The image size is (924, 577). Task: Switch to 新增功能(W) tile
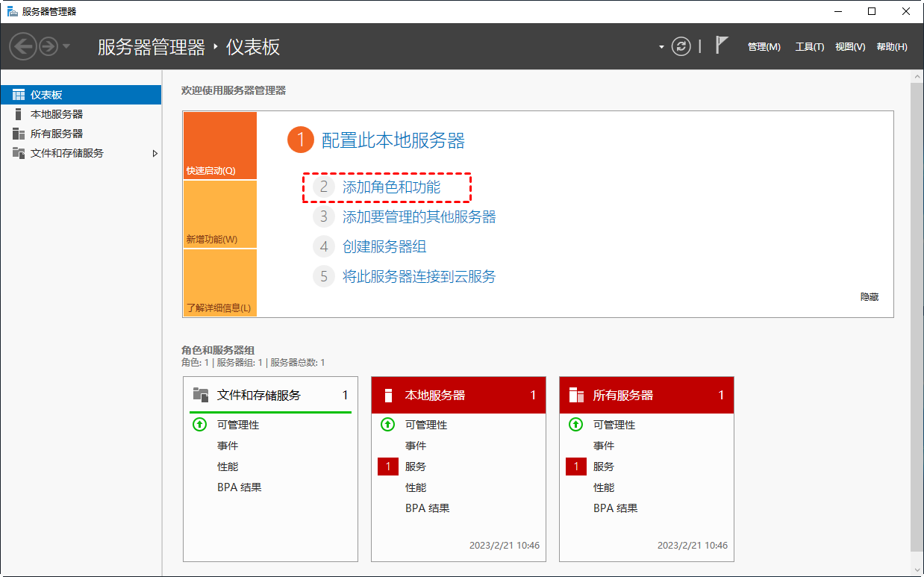click(x=219, y=214)
